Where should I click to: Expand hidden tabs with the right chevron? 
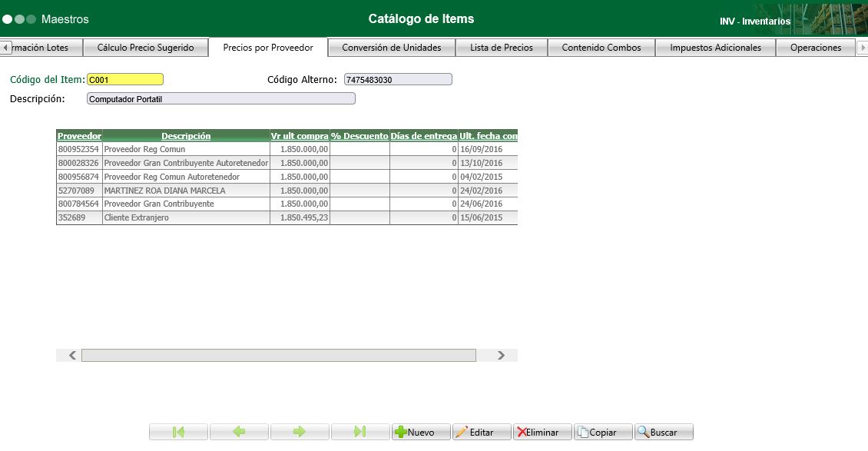tap(863, 47)
